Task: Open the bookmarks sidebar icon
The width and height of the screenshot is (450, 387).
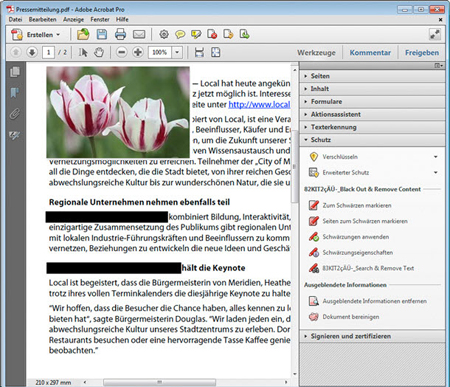Action: (15, 93)
